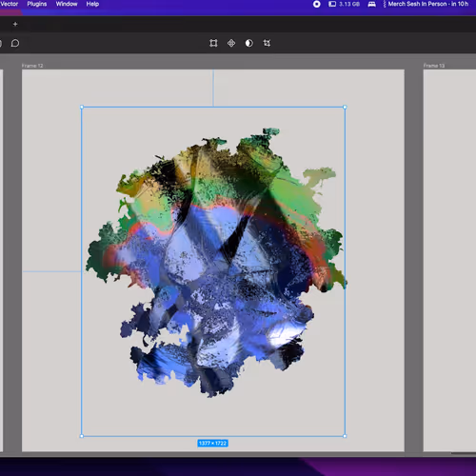Open the Window menu
This screenshot has width=476, height=476.
(67, 4)
